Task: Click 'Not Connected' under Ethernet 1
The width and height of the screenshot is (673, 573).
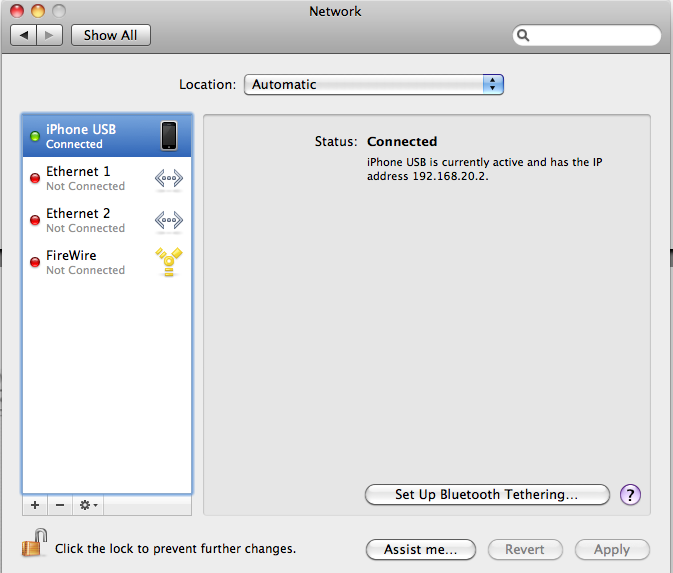Action: pyautogui.click(x=85, y=186)
